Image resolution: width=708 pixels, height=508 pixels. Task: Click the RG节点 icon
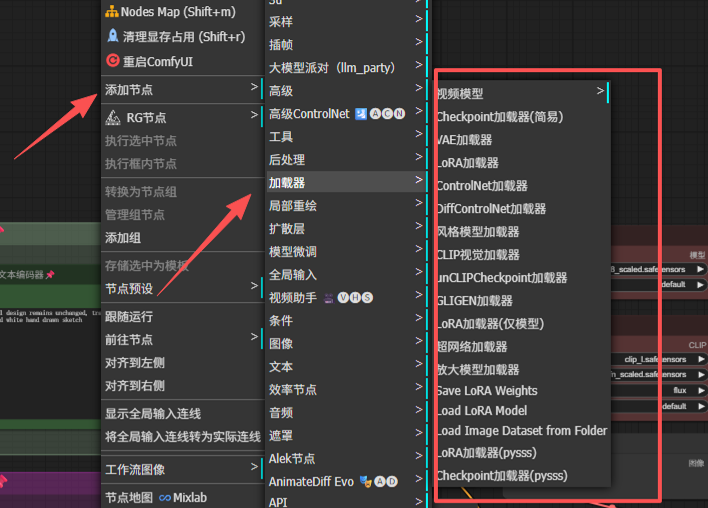[112, 117]
